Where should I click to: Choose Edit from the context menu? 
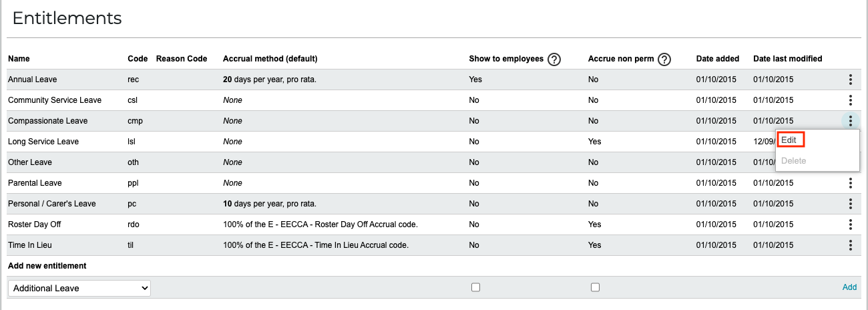point(790,140)
